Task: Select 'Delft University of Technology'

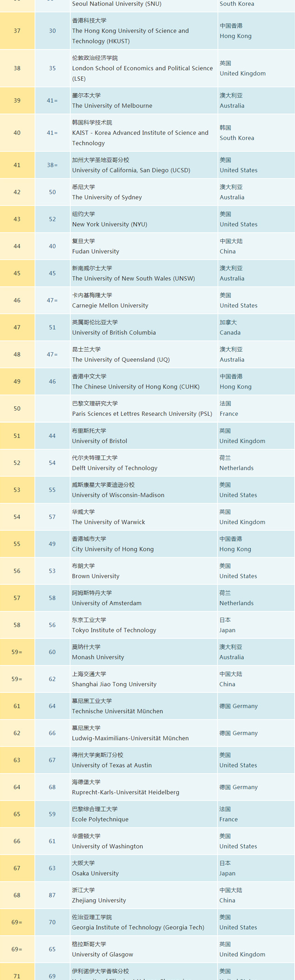Action: pos(115,468)
